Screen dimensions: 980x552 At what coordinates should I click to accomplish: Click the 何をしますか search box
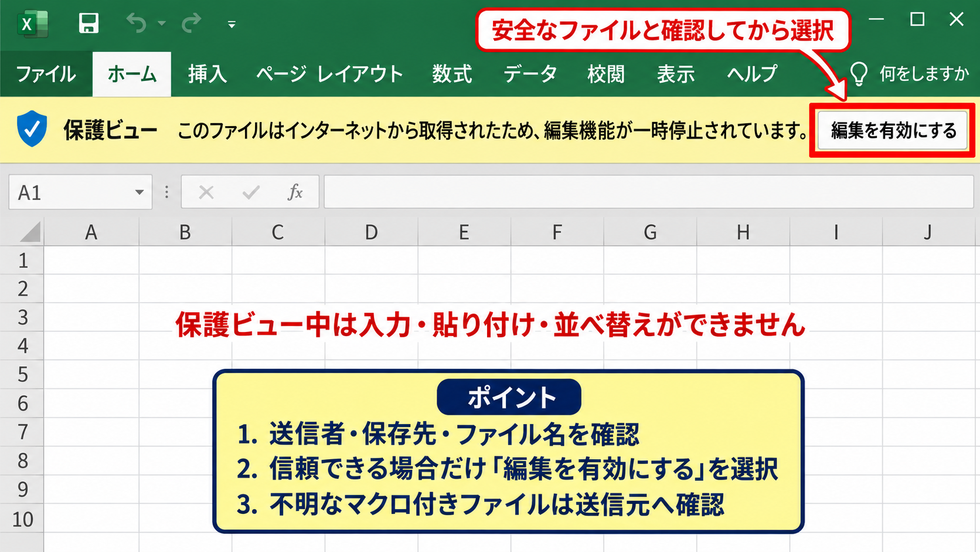coord(924,74)
